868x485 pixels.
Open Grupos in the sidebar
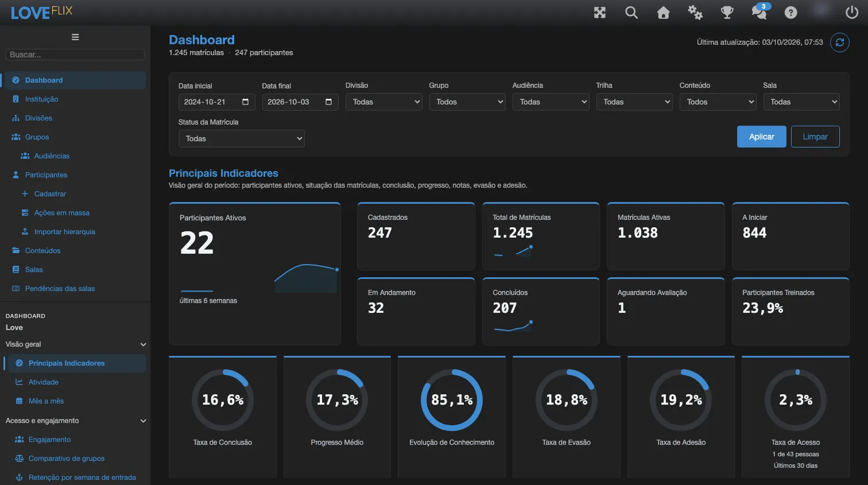75,137
